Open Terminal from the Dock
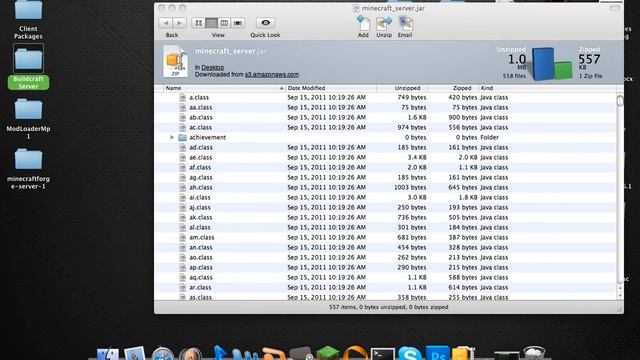Viewport: 640px width, 360px height. [x=382, y=354]
